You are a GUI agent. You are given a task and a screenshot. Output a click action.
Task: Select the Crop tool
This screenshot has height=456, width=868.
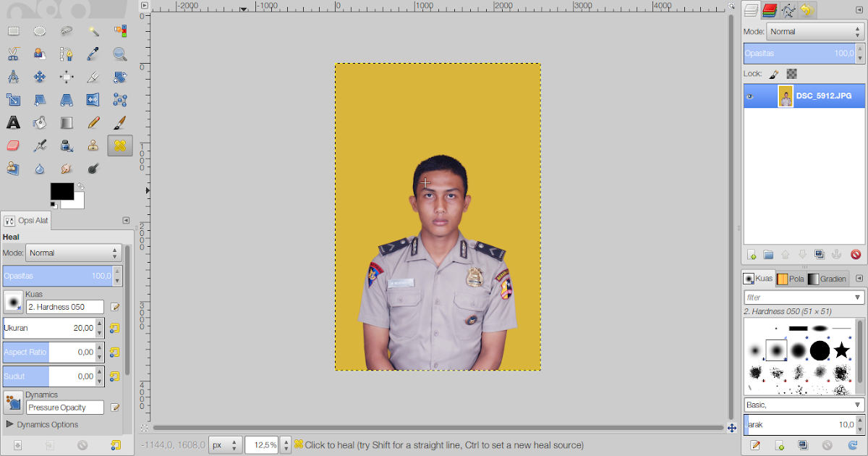point(93,77)
